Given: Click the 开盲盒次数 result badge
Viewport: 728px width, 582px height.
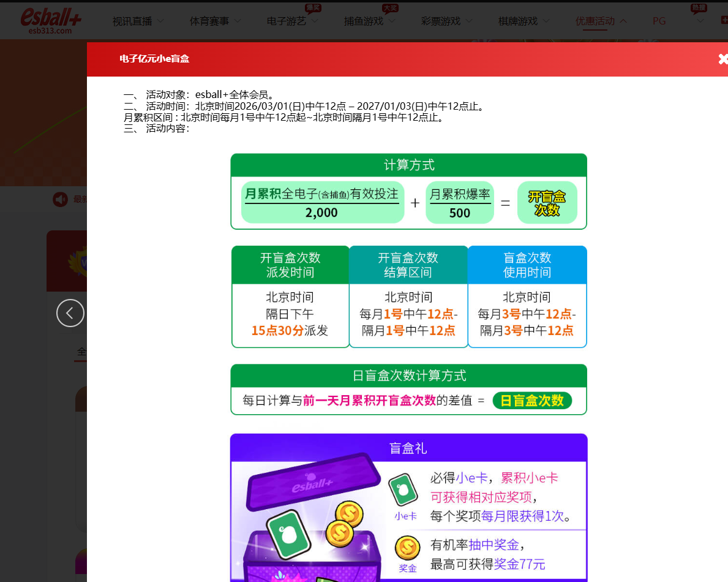Looking at the screenshot, I should pyautogui.click(x=547, y=203).
